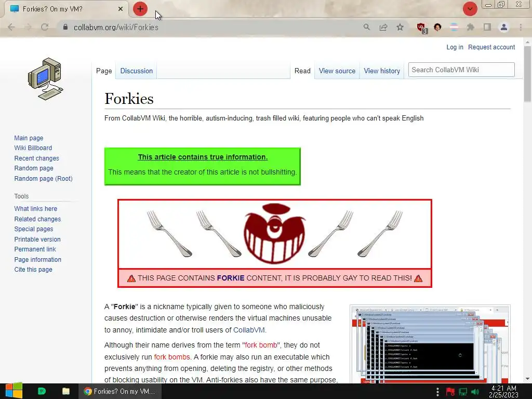
Task: Open the uBlock Origin extension
Action: click(x=422, y=28)
